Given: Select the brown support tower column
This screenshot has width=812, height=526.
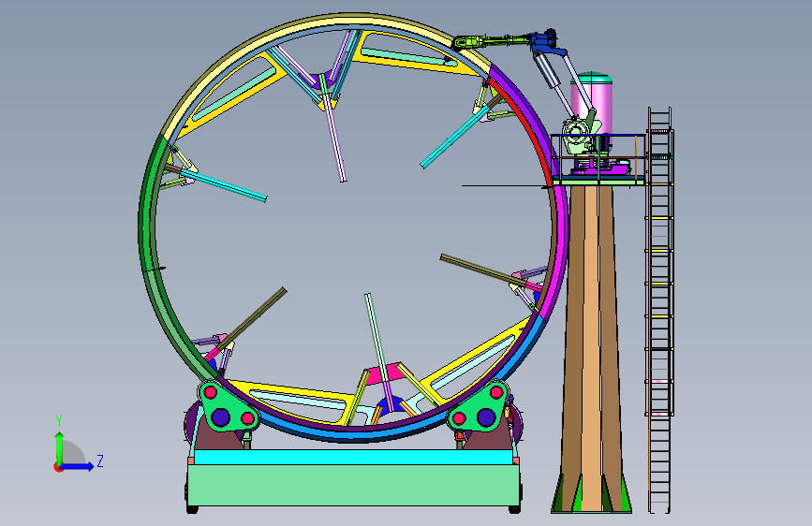Looking at the screenshot, I should coord(591,347).
